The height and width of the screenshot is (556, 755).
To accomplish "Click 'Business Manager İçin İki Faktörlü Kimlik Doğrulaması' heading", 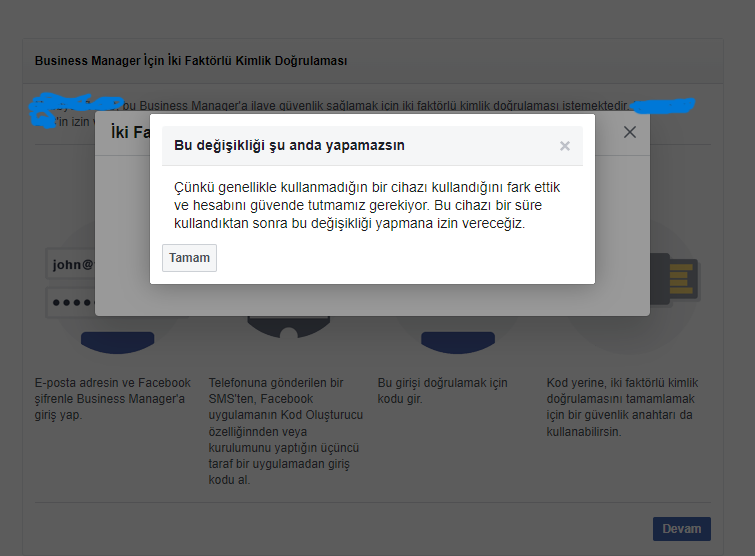I will point(191,61).
